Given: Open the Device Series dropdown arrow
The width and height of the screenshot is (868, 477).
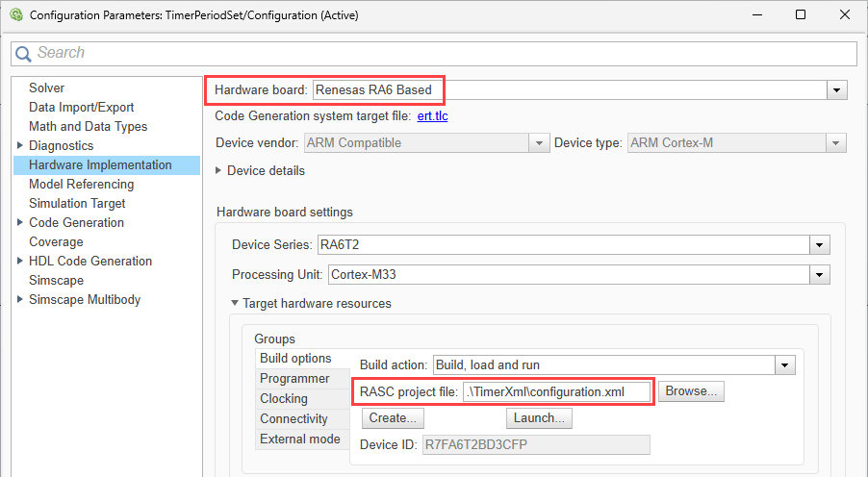Looking at the screenshot, I should pyautogui.click(x=819, y=245).
